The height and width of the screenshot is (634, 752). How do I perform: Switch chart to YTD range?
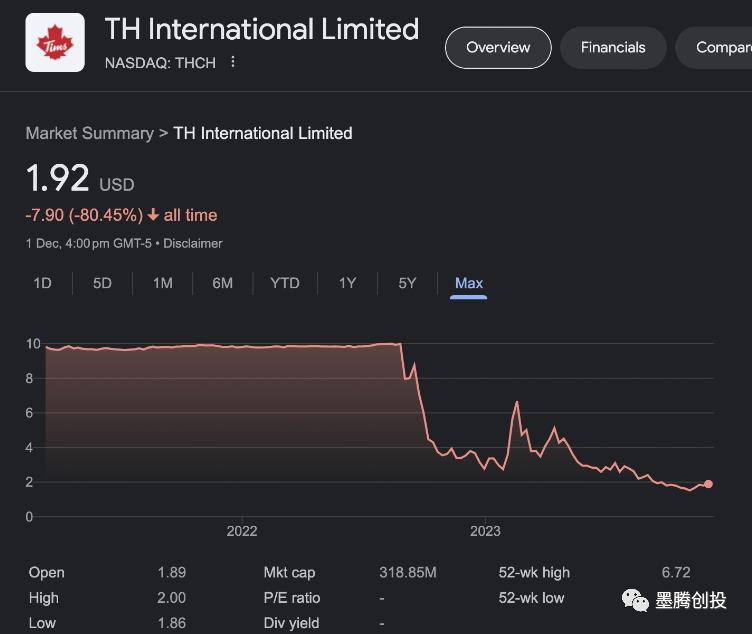point(285,283)
